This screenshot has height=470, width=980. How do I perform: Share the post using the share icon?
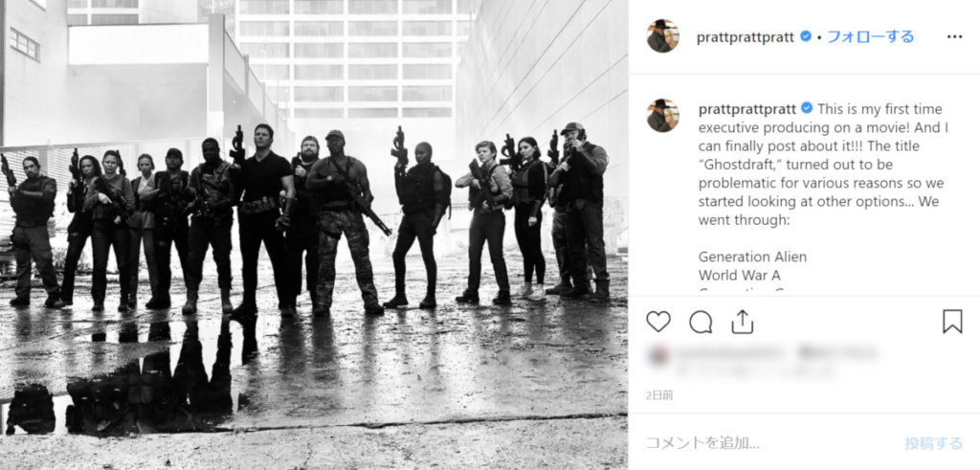[742, 322]
